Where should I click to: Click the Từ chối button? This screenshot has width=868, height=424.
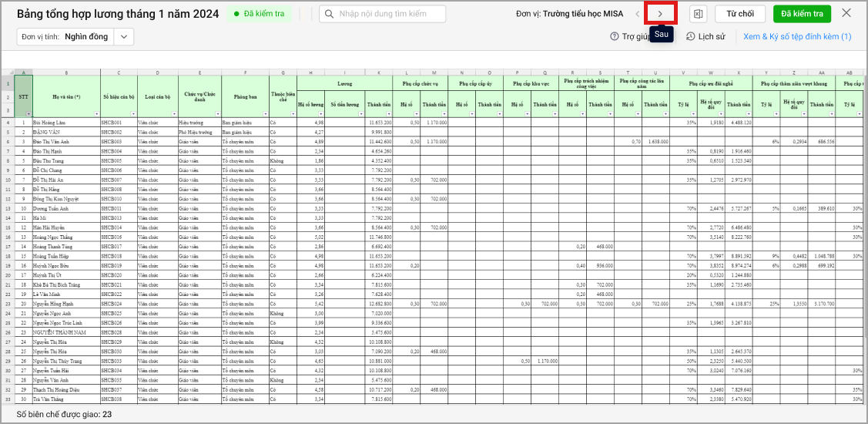point(739,14)
